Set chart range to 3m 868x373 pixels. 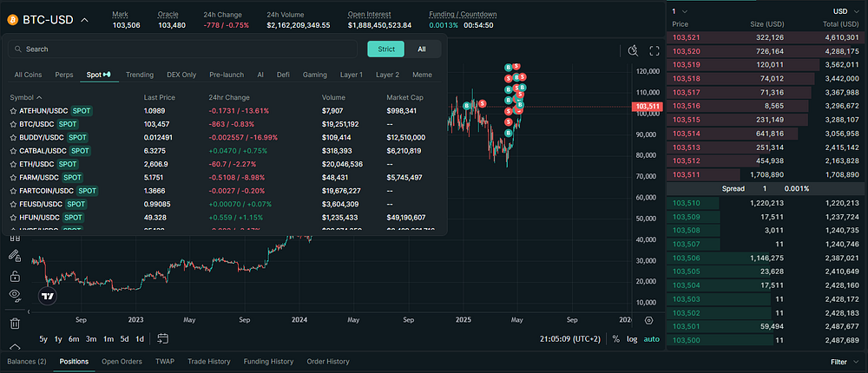[91, 338]
